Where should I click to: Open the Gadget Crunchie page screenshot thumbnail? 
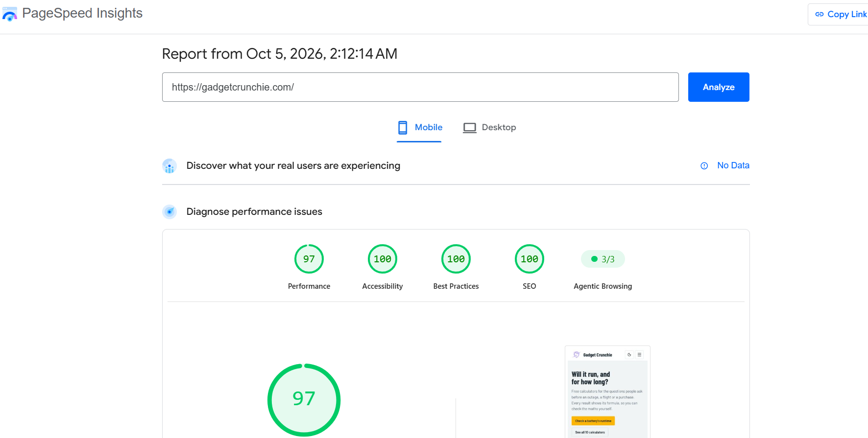607,392
